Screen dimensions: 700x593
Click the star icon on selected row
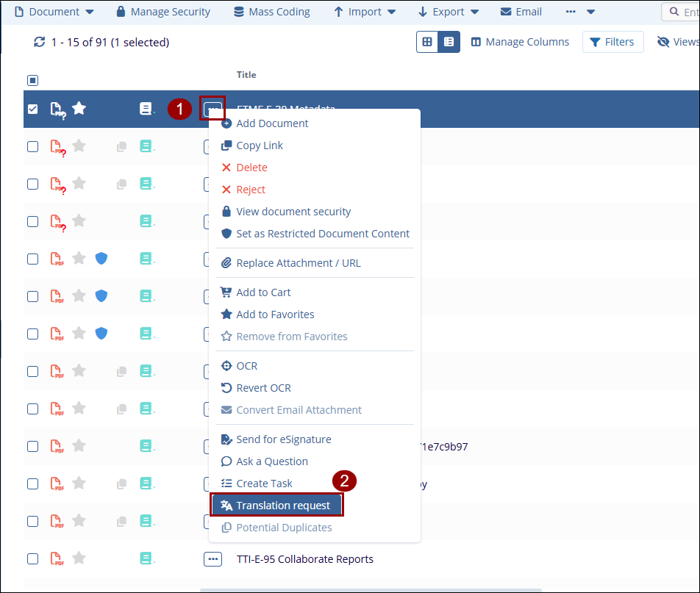[79, 109]
